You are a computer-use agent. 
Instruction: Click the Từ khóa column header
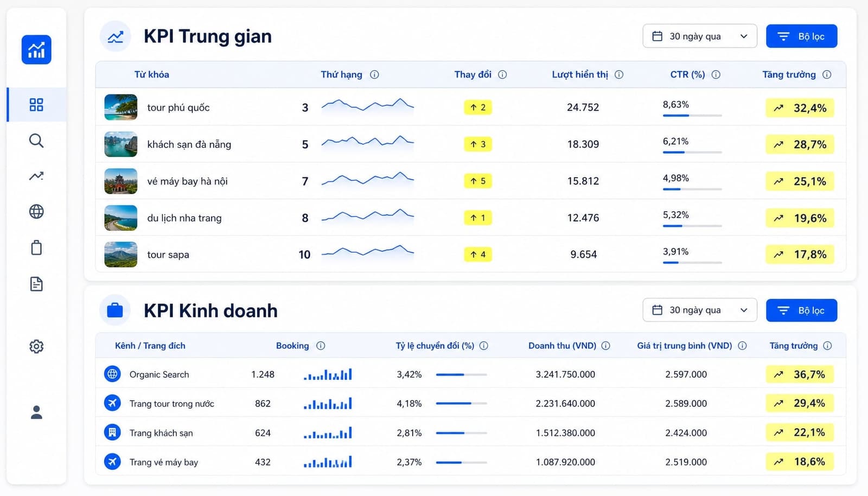pos(152,74)
